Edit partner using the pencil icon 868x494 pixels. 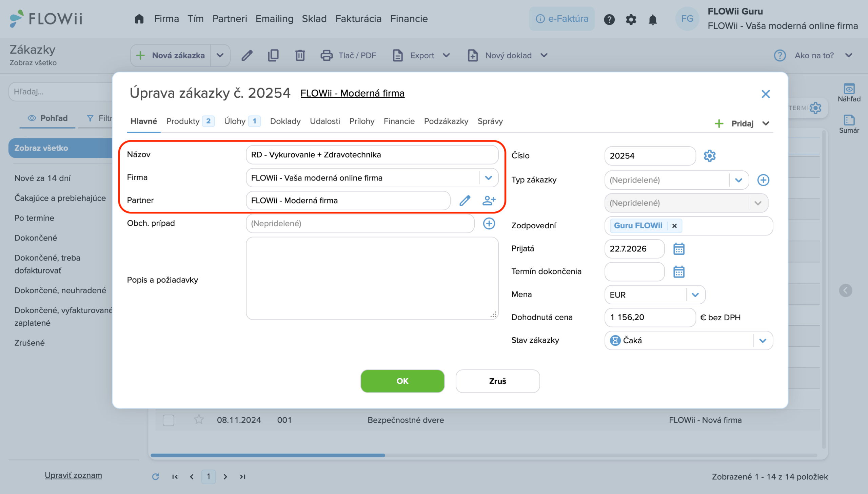coord(465,201)
